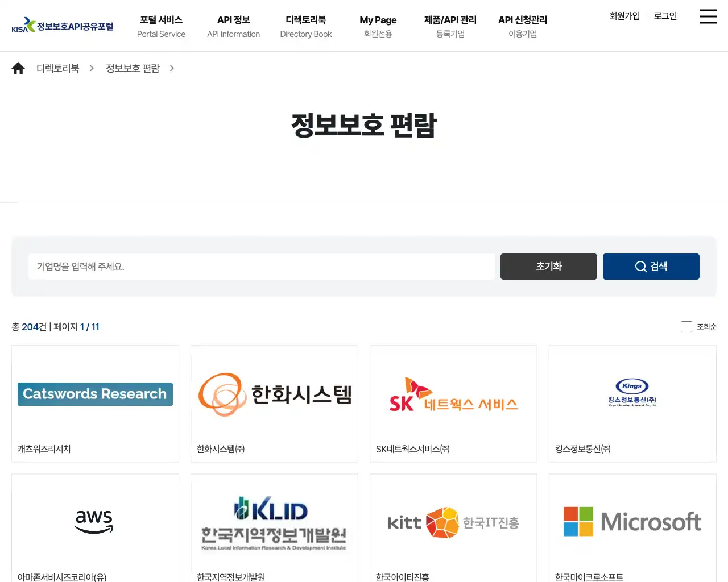Click company name 아마존서비시즈코리아(유)
728x582 pixels.
click(x=62, y=577)
